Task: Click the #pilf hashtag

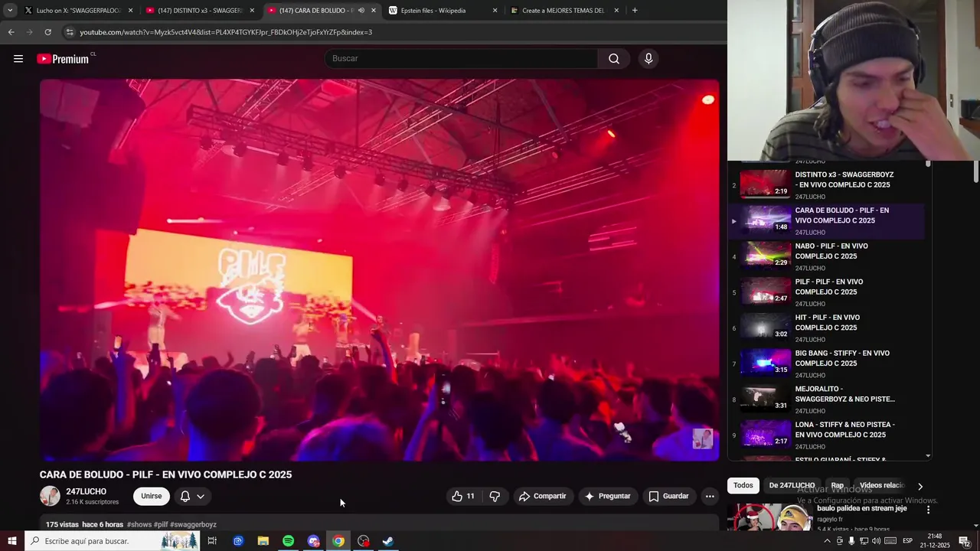Action: [161, 525]
